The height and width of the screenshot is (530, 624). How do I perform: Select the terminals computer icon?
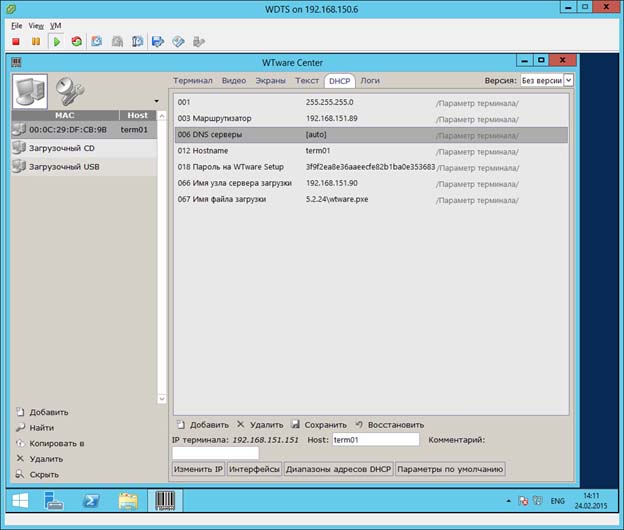point(31,91)
